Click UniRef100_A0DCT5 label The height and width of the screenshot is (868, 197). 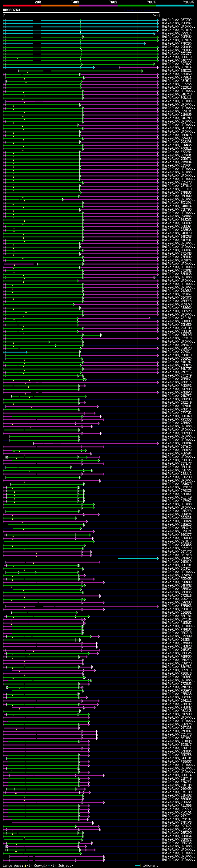point(177,382)
